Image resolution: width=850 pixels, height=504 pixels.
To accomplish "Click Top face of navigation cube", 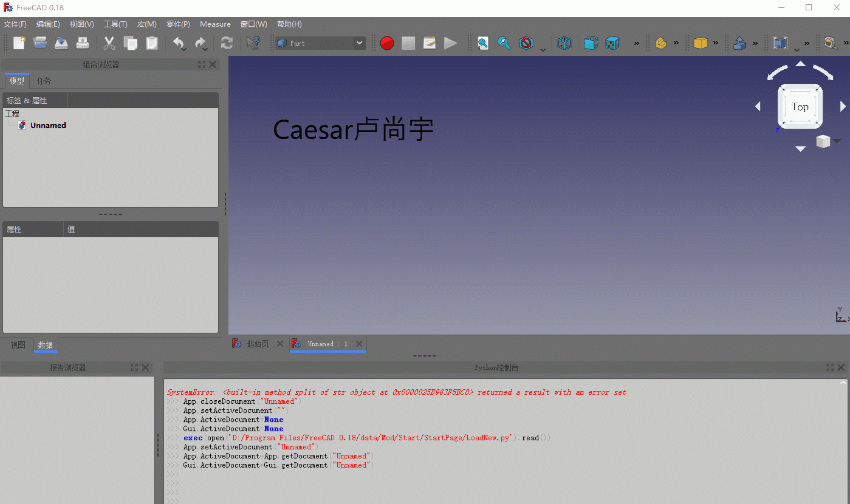I will (x=800, y=107).
